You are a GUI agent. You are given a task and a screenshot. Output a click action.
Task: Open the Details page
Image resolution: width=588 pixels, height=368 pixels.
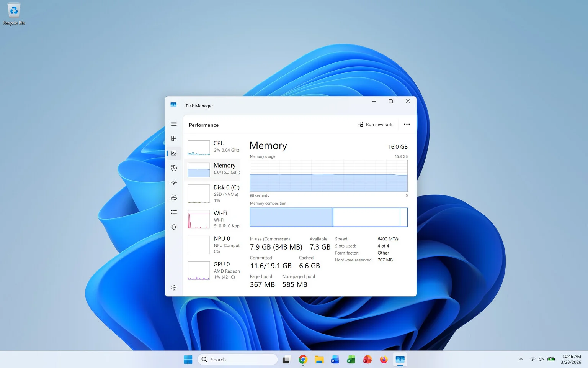tap(174, 212)
